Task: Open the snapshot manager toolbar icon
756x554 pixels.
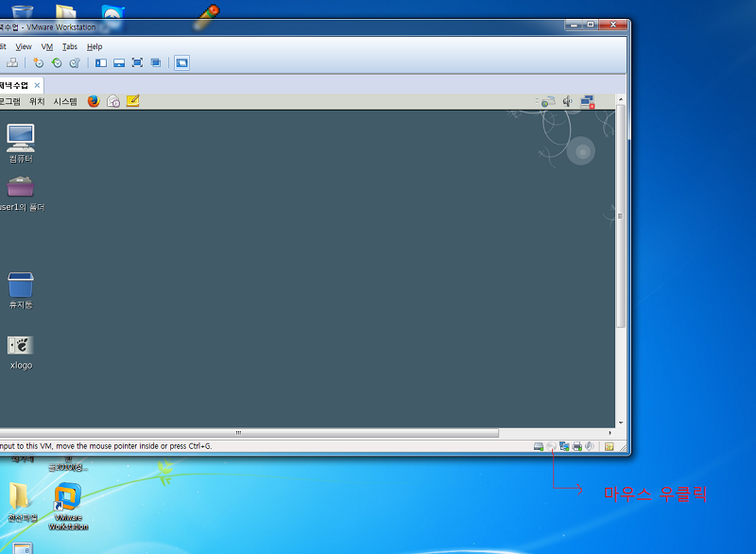Action: pos(75,62)
